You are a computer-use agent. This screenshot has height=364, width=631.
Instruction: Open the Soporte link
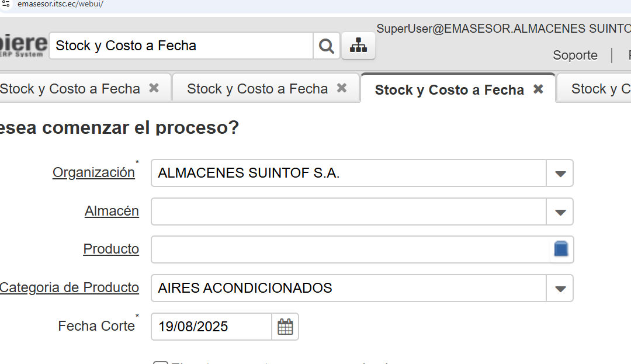(x=575, y=56)
